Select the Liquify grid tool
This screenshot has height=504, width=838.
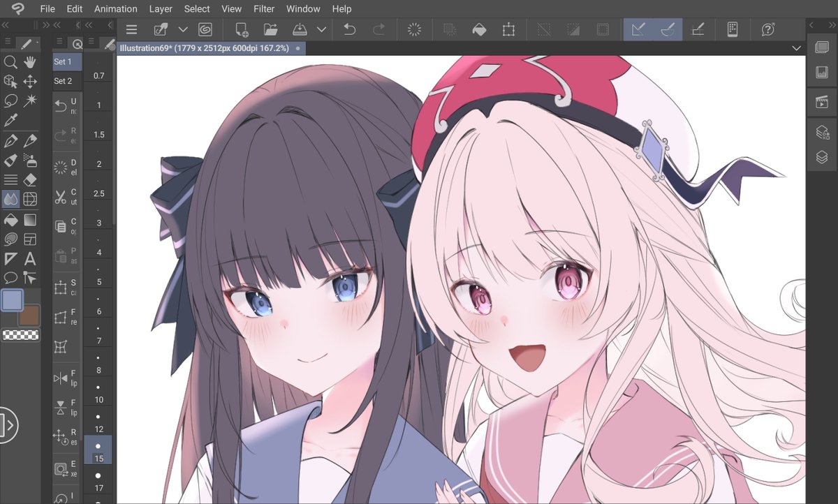(30, 200)
